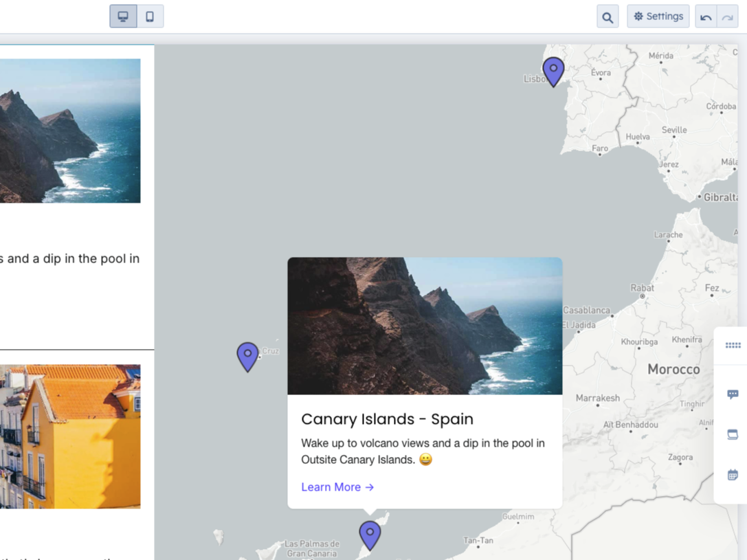Select the yellow building thumbnail in list

pyautogui.click(x=70, y=436)
